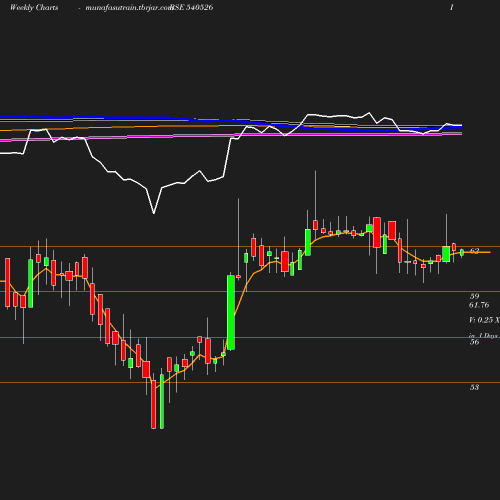Click the lowest point of the white indicator line
The width and height of the screenshot is (500, 500).
pyautogui.click(x=154, y=213)
